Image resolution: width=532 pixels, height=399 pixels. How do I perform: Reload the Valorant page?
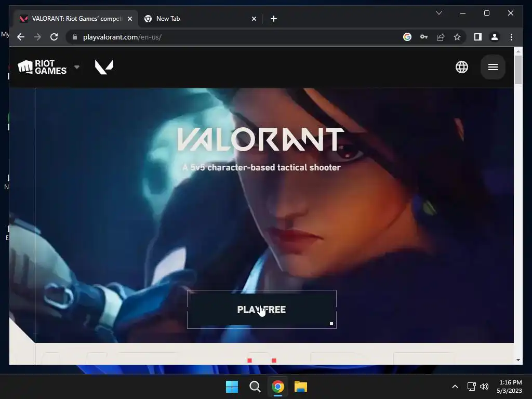click(54, 37)
